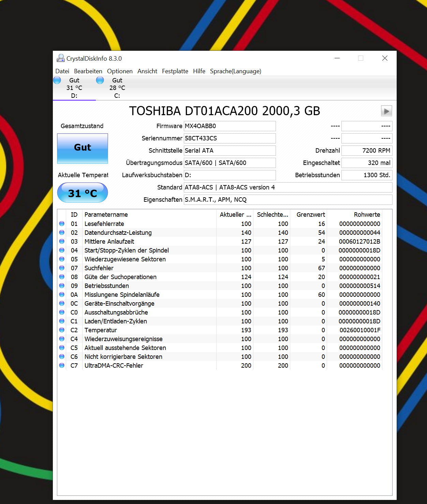Screen dimensions: 427x504
Task: Click the status dot of Nicht korrigierbare Sektoren
Action: (62, 356)
